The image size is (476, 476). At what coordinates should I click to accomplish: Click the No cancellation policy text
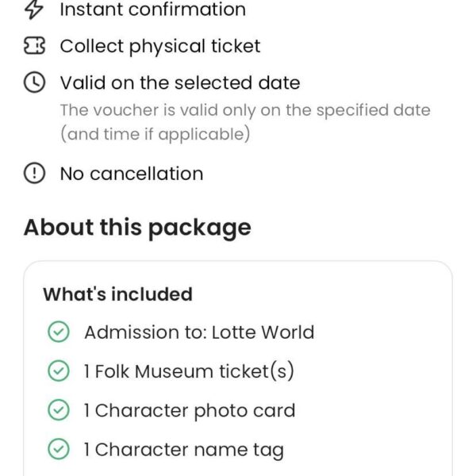point(131,174)
